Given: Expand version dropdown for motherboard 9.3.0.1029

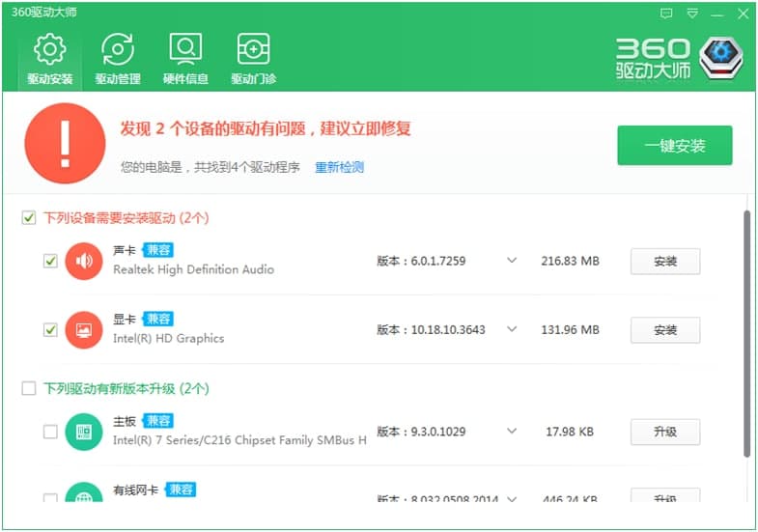Looking at the screenshot, I should click(x=512, y=432).
